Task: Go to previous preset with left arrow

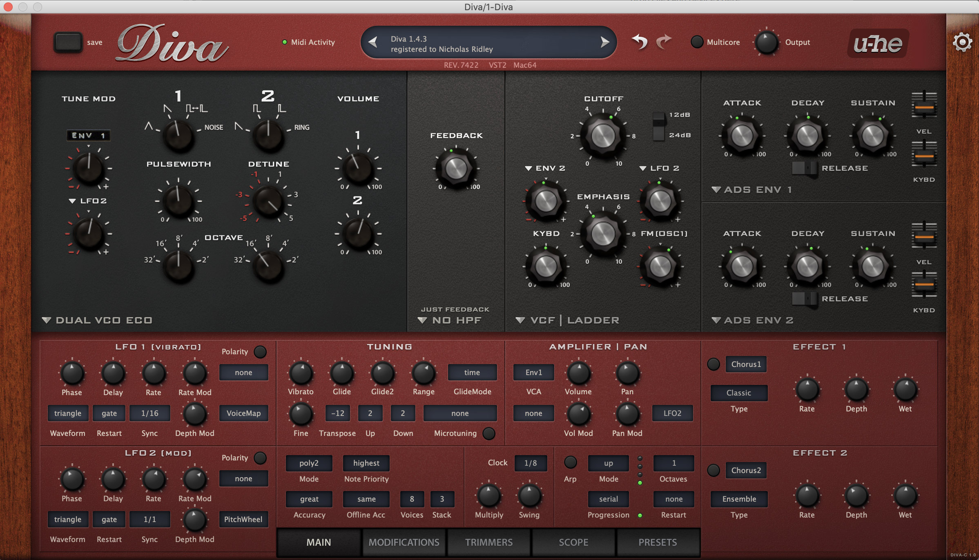Action: pyautogui.click(x=372, y=42)
